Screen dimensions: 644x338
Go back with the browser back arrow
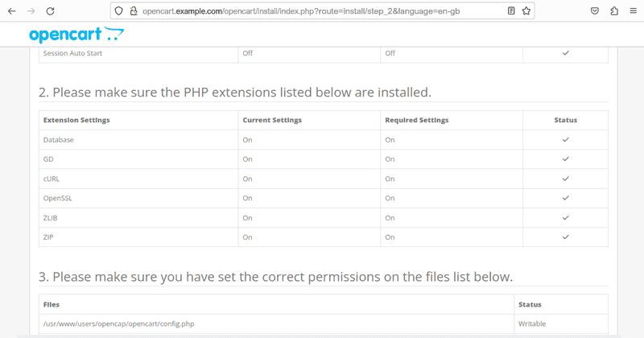11,11
